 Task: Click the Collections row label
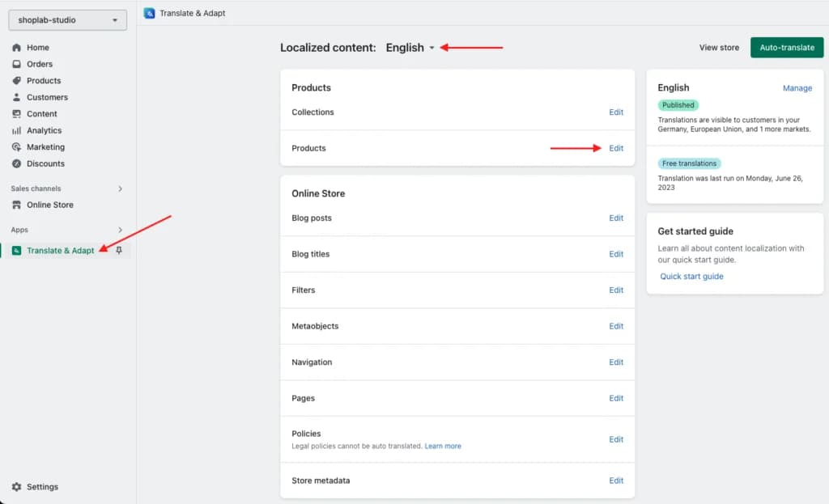[313, 112]
